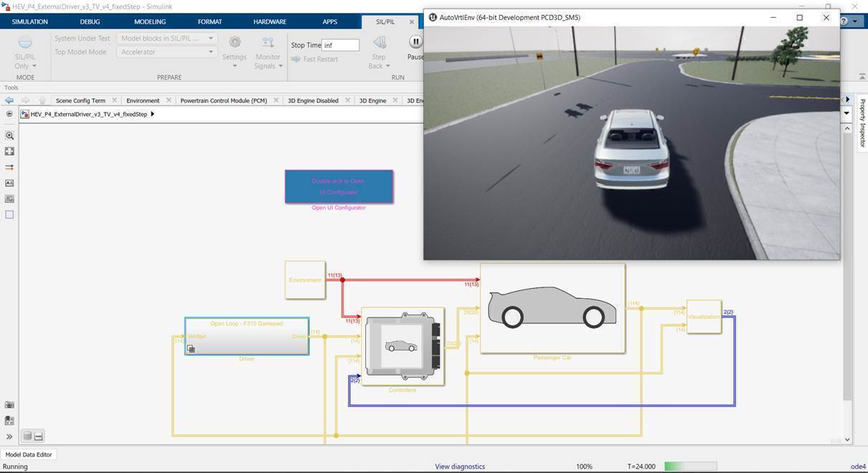Click the Stop Time input field

click(340, 45)
